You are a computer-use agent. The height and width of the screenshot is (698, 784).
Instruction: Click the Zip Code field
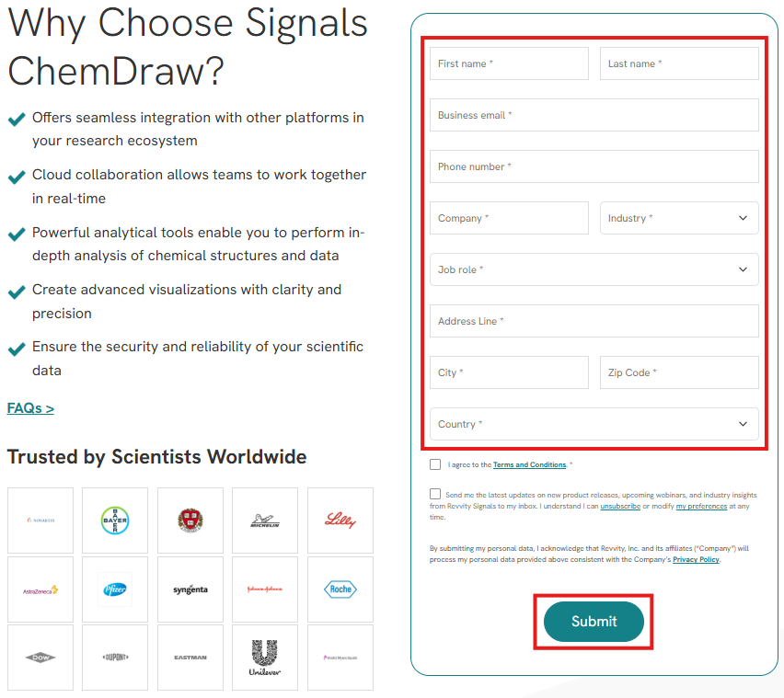tap(679, 372)
